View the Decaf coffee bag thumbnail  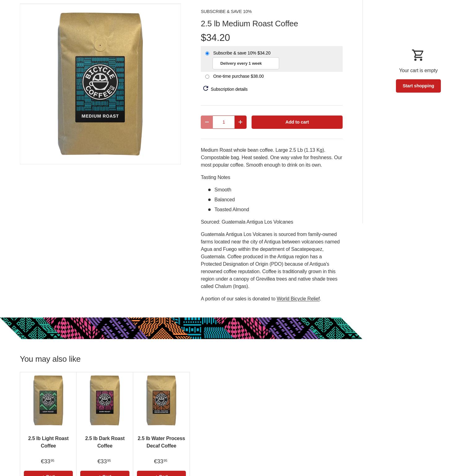point(161,400)
